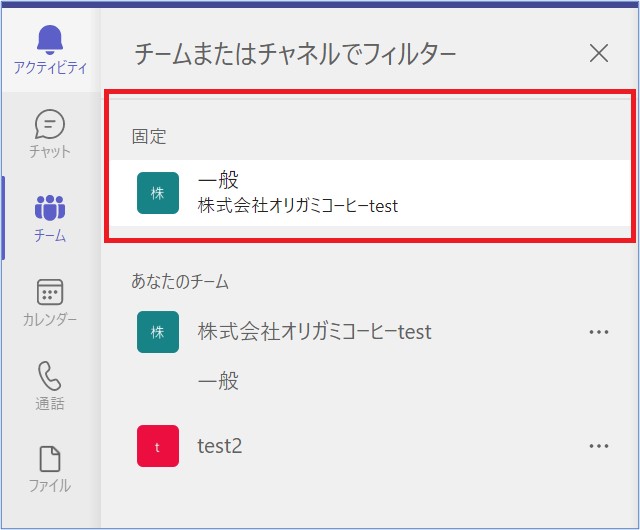This screenshot has width=640, height=530.
Task: Close the team or channel filter
Action: click(598, 53)
